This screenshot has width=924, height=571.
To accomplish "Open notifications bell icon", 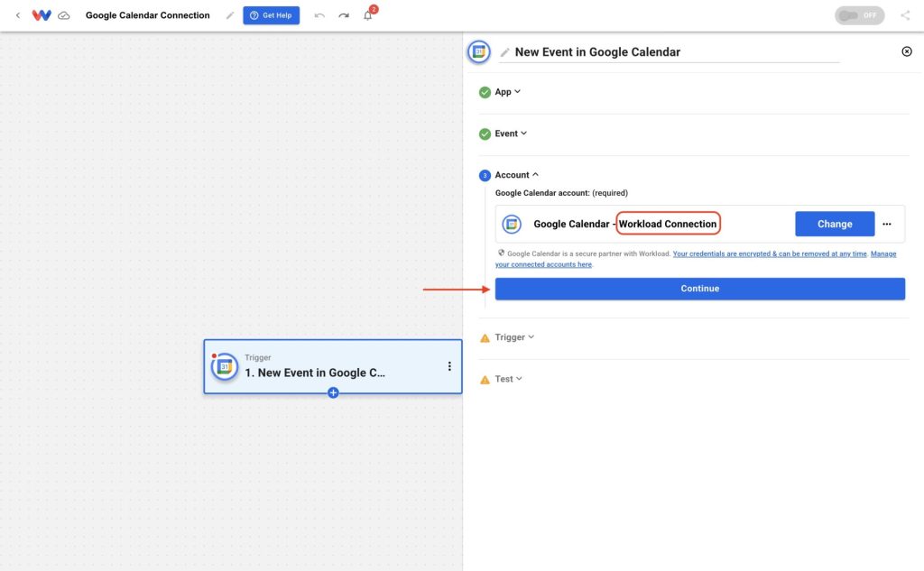I will (x=368, y=15).
